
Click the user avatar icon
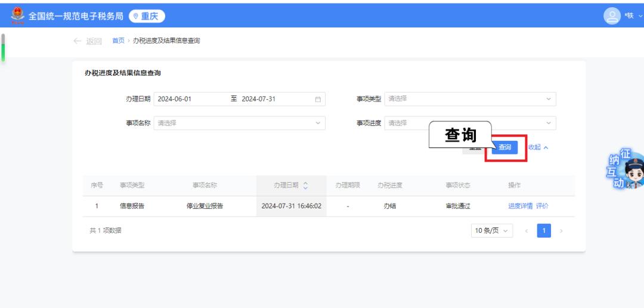point(612,16)
